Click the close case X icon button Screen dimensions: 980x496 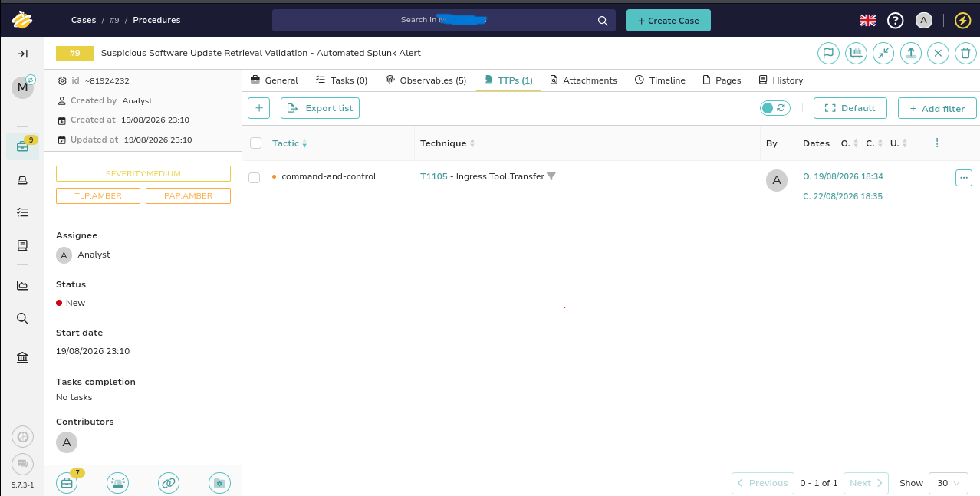click(938, 54)
